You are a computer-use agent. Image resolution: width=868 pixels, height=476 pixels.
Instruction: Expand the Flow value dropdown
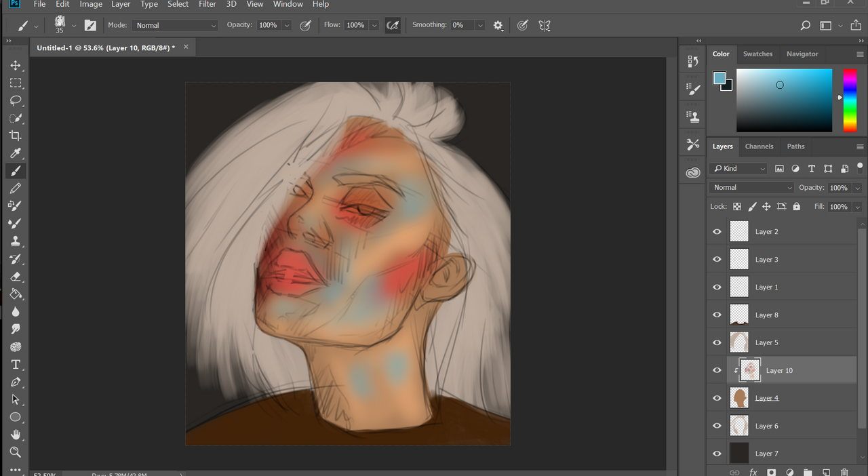374,25
